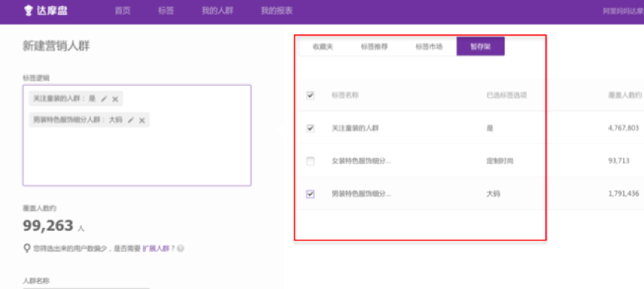Edit the 关注童装的人群 tag with pencil

coord(104,98)
